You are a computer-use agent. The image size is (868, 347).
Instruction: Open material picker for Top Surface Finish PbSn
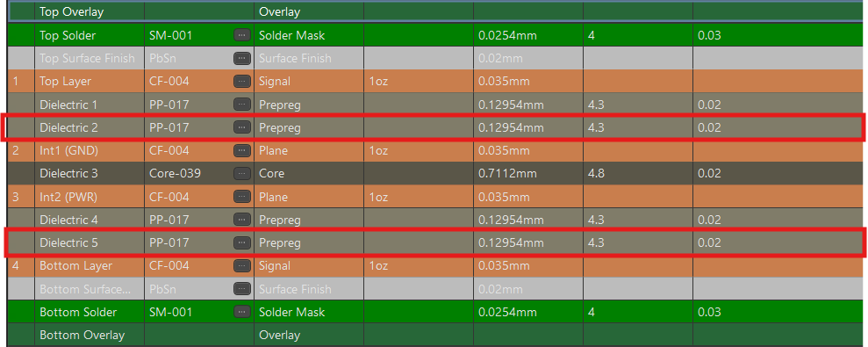tap(242, 58)
